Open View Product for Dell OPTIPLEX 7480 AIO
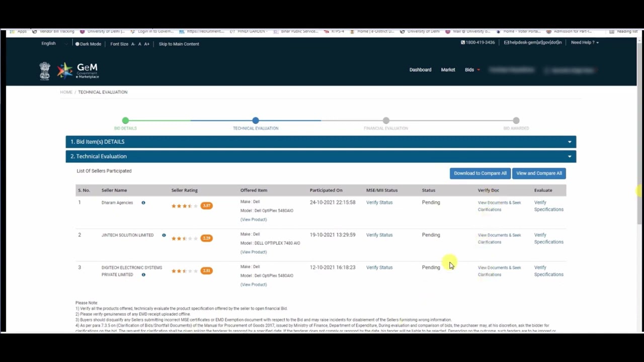The height and width of the screenshot is (362, 644). coord(254,252)
